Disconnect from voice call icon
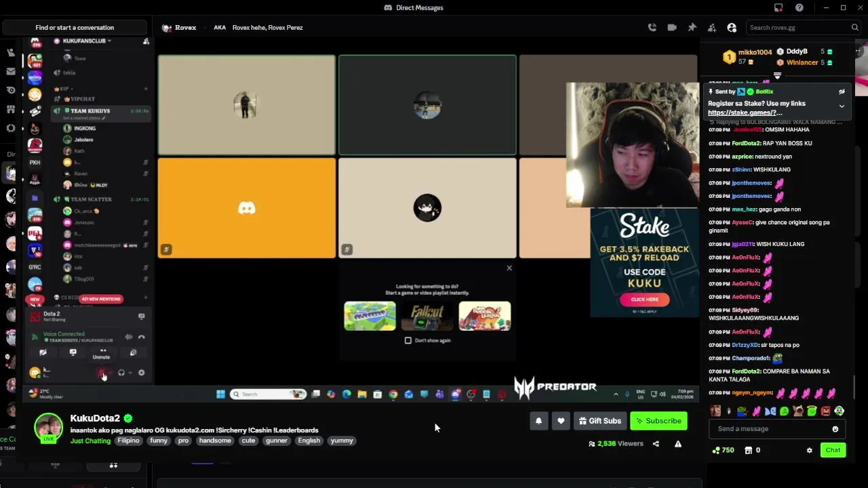The width and height of the screenshot is (868, 488). pyautogui.click(x=142, y=337)
